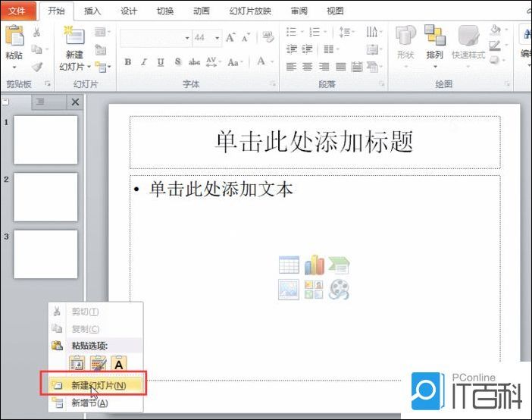Screen dimensions: 532x420
Task: Click the bullets list icon
Action: [x=291, y=32]
